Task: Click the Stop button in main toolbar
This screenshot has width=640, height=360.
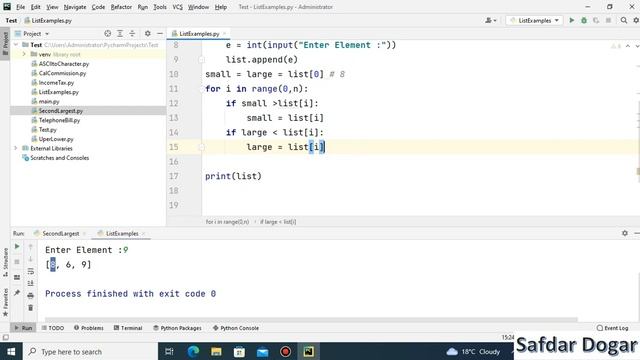Action: 608,20
